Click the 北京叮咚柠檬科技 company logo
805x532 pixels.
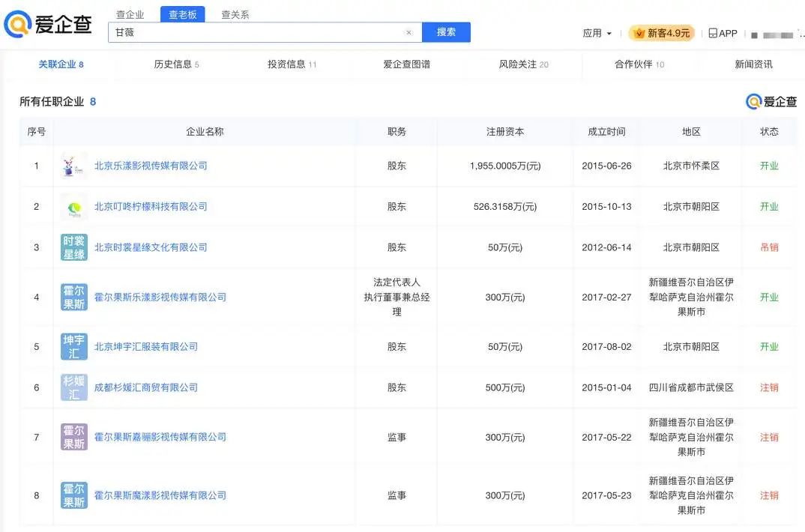point(73,207)
